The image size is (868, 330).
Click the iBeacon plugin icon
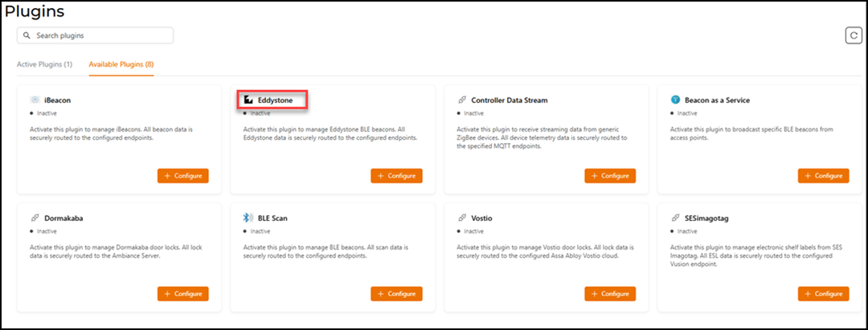35,100
